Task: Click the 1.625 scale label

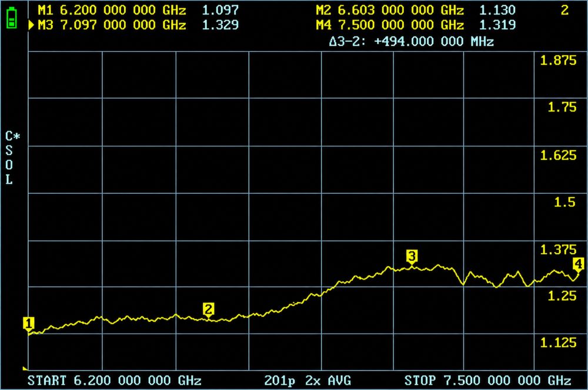Action: pyautogui.click(x=558, y=155)
